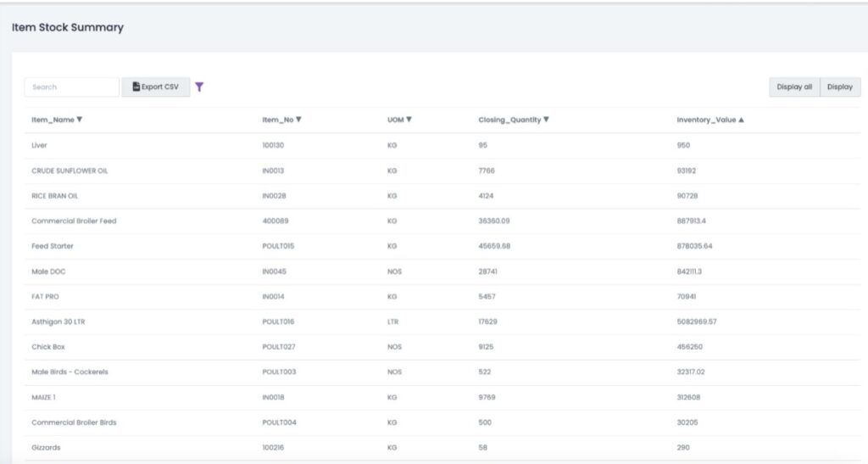
Task: Click closing quantity 45659.68
Action: coord(494,246)
